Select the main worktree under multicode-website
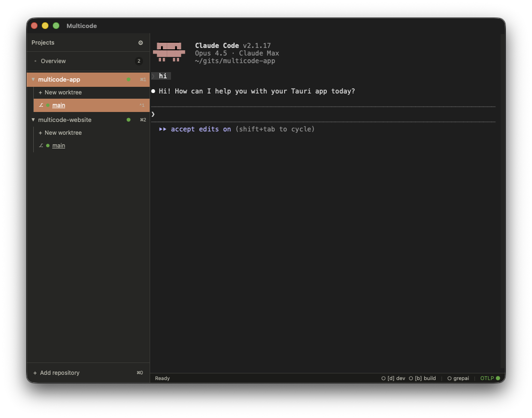Viewport: 532px width, 418px height. click(58, 145)
